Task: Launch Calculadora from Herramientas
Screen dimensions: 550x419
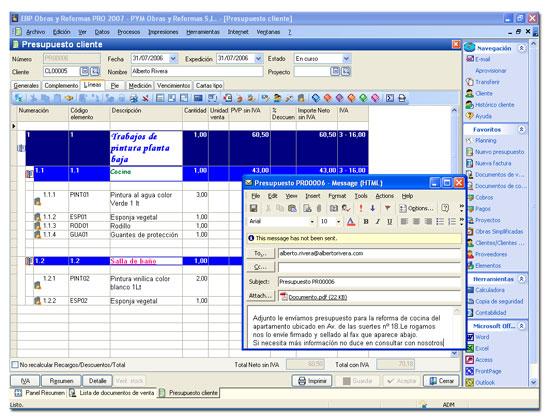Action: [x=489, y=290]
